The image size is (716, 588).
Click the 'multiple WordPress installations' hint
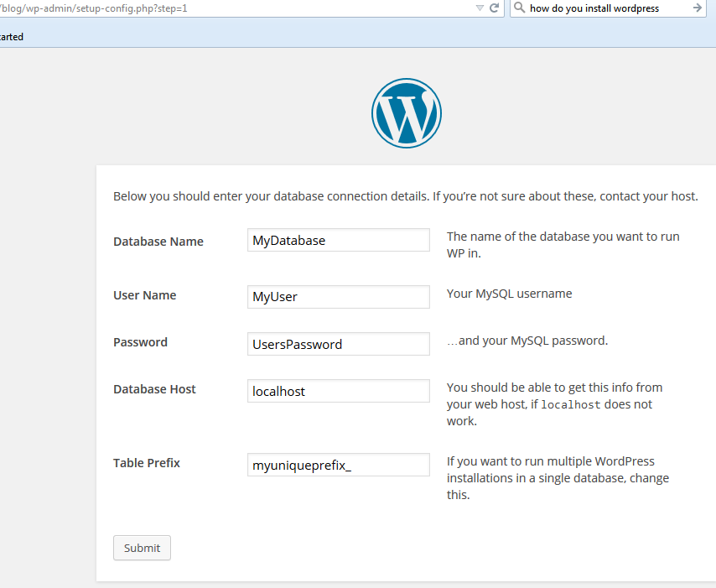click(x=558, y=478)
